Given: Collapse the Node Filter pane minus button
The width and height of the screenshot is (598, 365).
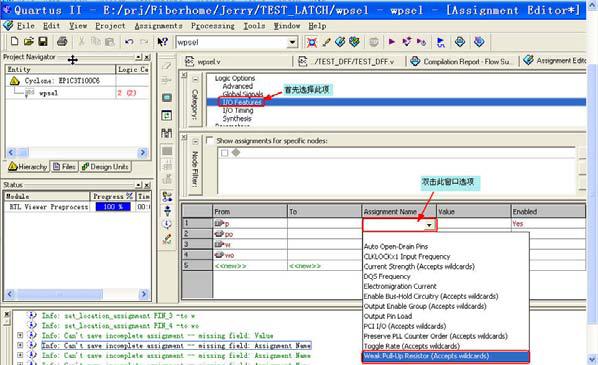Looking at the screenshot, I should coord(195,142).
